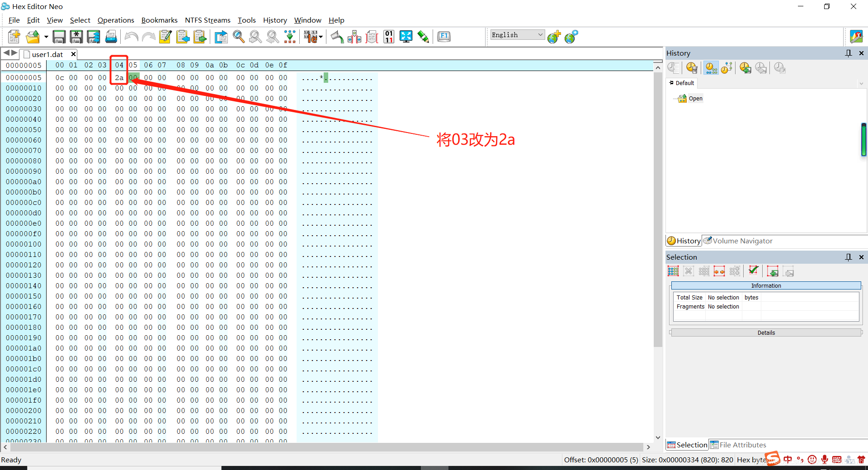This screenshot has height=470, width=868.
Task: Select the Default history branch tab
Action: (x=682, y=83)
